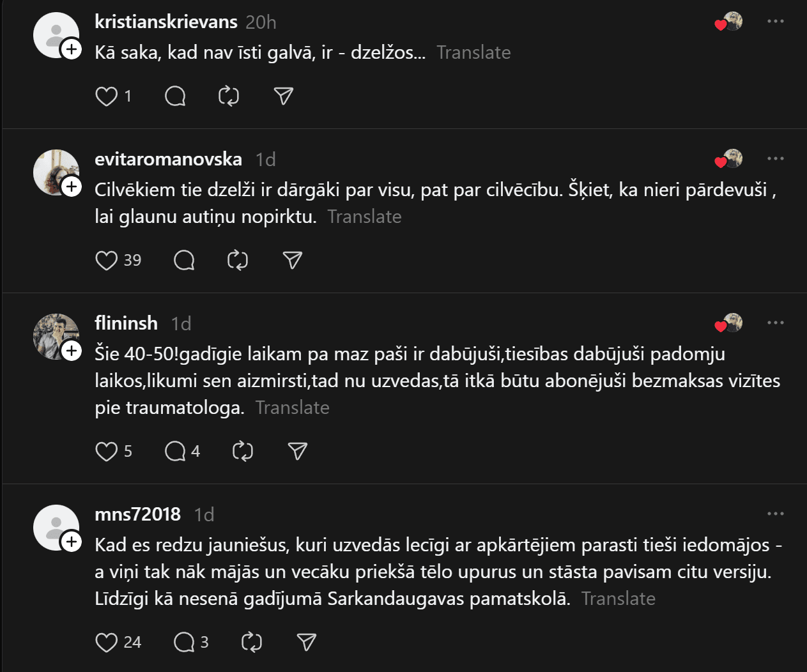Open evitaromanovska's profile via username
The image size is (807, 672).
click(x=168, y=159)
